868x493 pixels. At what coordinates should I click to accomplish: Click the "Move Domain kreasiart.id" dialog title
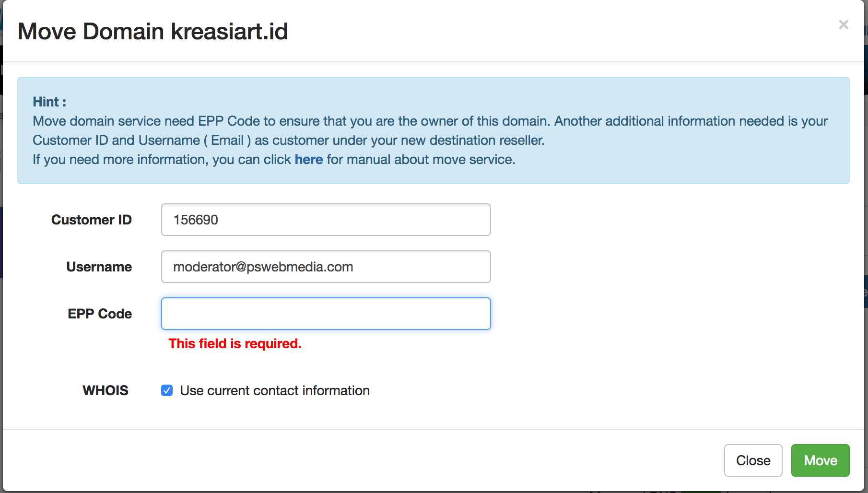coord(152,32)
